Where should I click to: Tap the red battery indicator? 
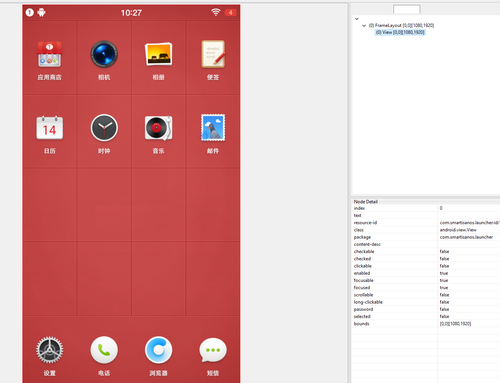(x=230, y=13)
